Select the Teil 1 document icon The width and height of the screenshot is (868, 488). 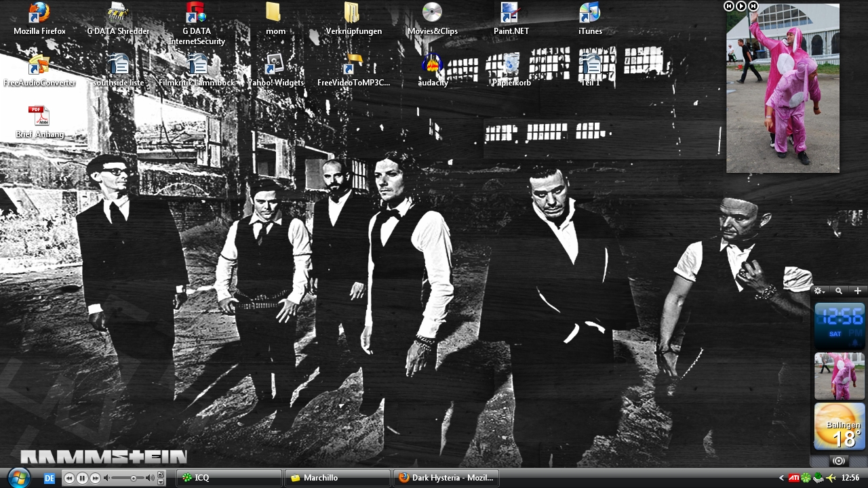pos(590,70)
